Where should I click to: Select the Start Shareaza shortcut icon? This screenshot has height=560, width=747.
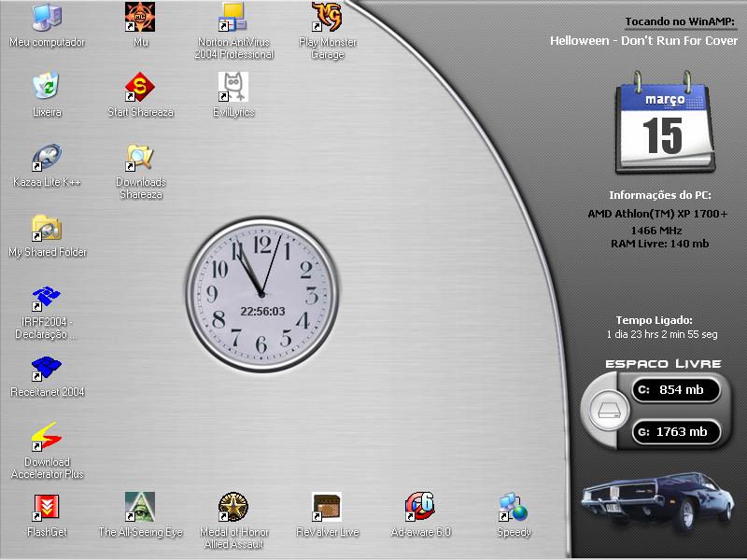click(140, 87)
